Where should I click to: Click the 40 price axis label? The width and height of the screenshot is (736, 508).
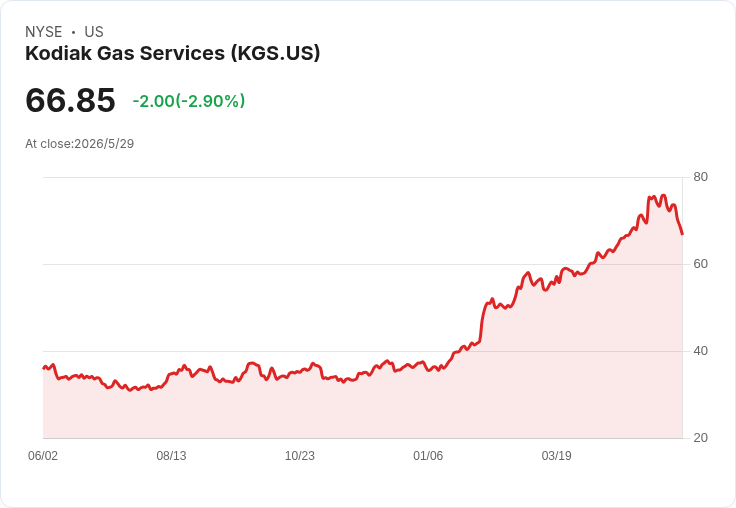pyautogui.click(x=700, y=351)
